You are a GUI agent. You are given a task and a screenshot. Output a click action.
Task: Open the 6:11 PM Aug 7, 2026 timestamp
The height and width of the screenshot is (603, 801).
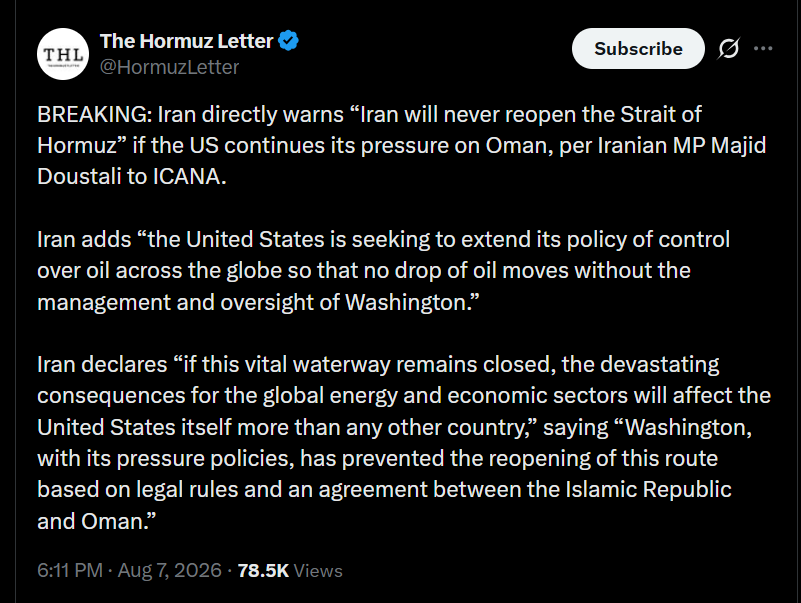[129, 570]
